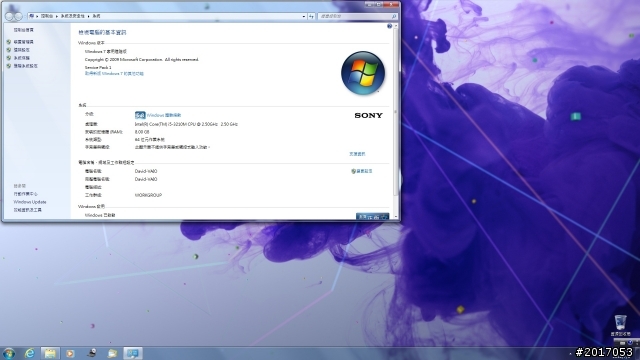This screenshot has width=640, height=360.
Task: Go forward using the Forward arrow button
Action: (18, 16)
